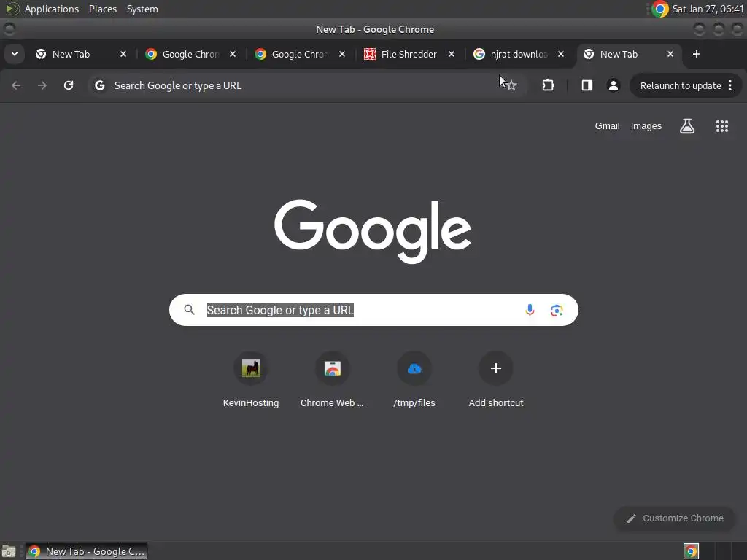The width and height of the screenshot is (747, 560).
Task: Start voice search with microphone
Action: (530, 310)
